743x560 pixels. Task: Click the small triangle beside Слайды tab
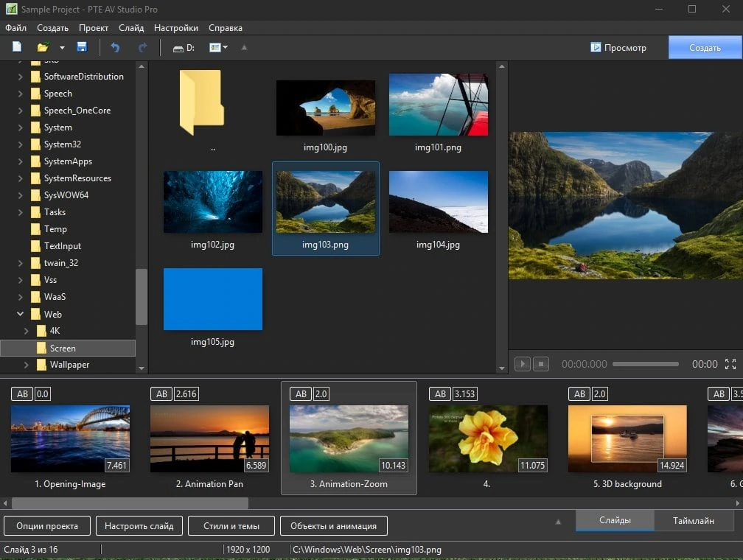558,522
